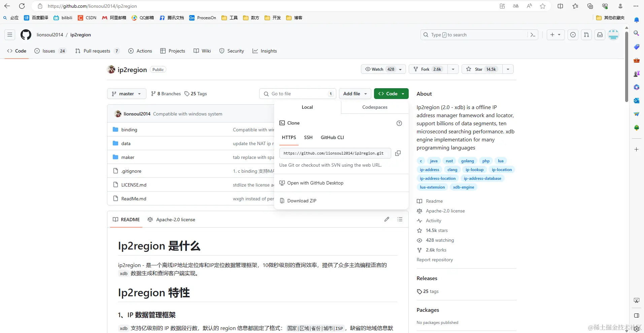This screenshot has width=644, height=333.
Task: Open the browser settings ellipsis menu
Action: 636,6
